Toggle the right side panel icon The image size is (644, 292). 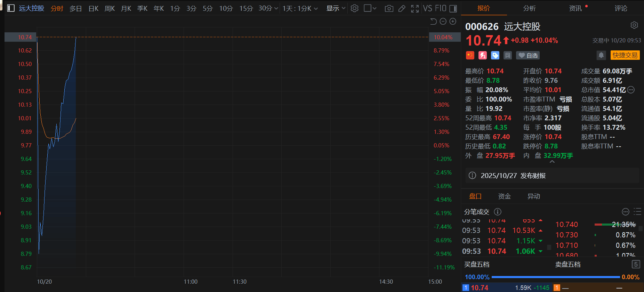[453, 8]
